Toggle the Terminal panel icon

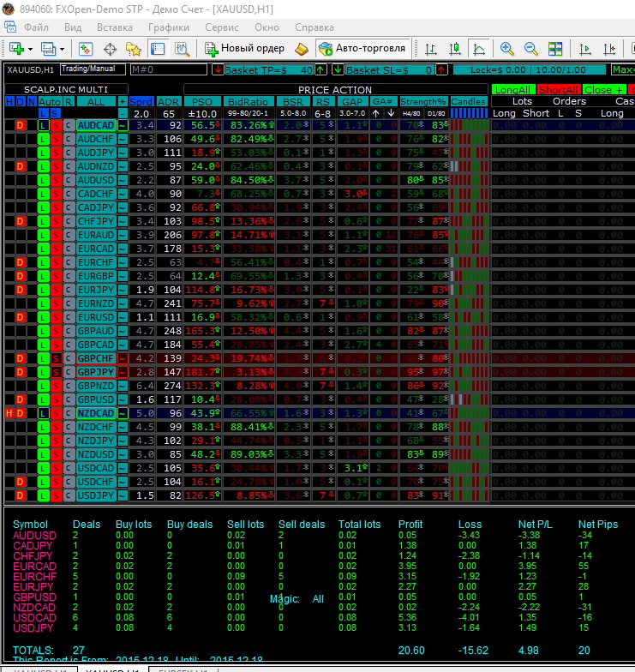pyautogui.click(x=158, y=48)
